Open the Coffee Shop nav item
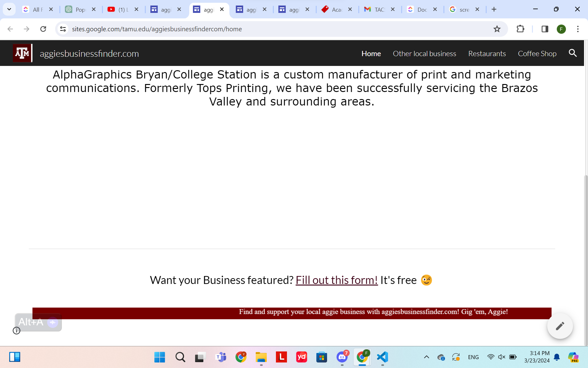Screen dimensions: 588x368 tap(537, 54)
